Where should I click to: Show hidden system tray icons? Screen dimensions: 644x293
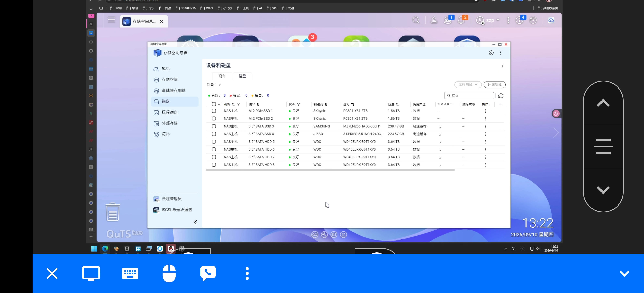[x=506, y=249]
